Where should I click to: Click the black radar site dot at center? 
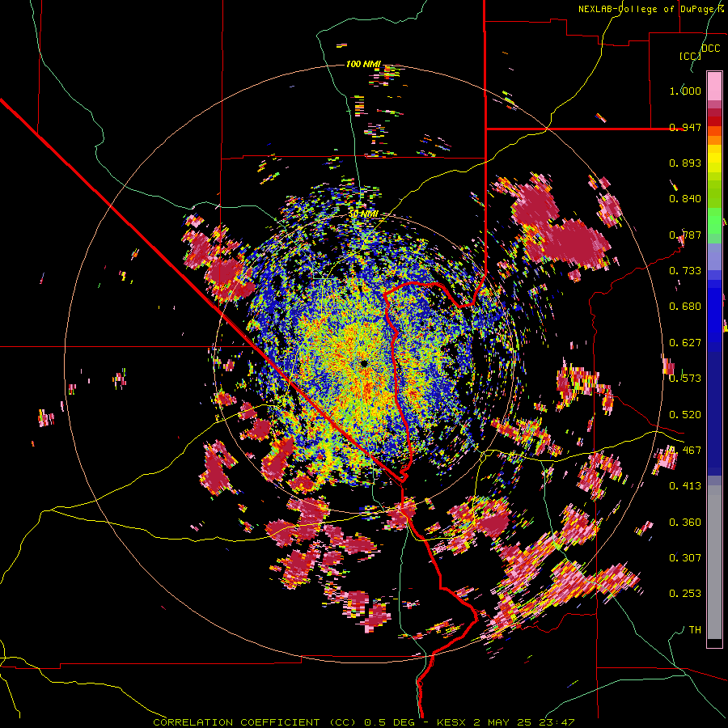pyautogui.click(x=365, y=363)
